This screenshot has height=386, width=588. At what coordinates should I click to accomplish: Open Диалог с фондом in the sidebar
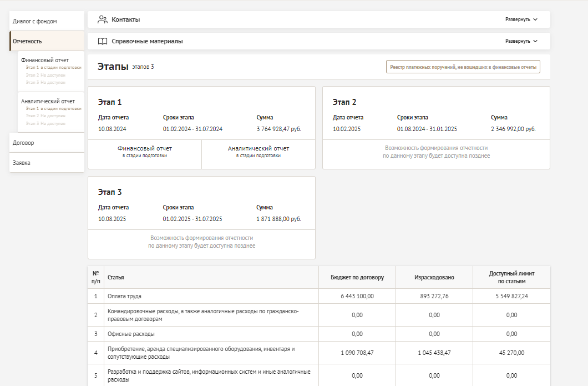pyautogui.click(x=35, y=21)
